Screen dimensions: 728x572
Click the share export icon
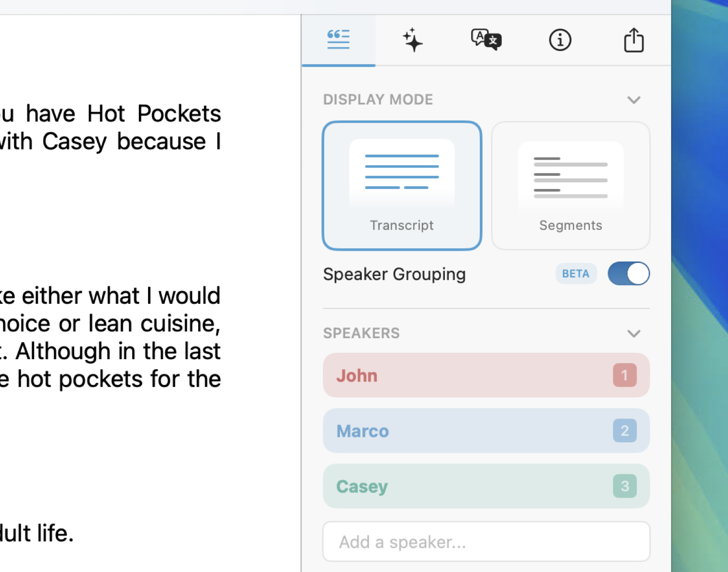[x=634, y=40]
